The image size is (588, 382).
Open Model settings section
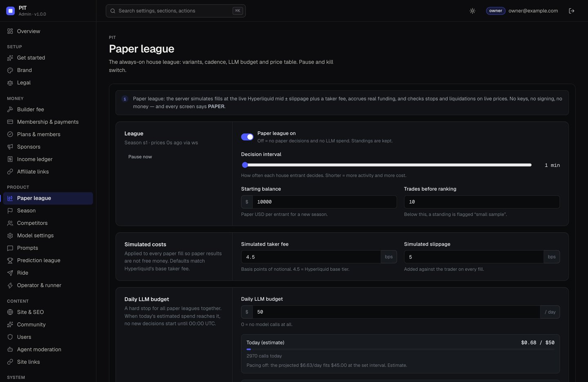point(48,236)
